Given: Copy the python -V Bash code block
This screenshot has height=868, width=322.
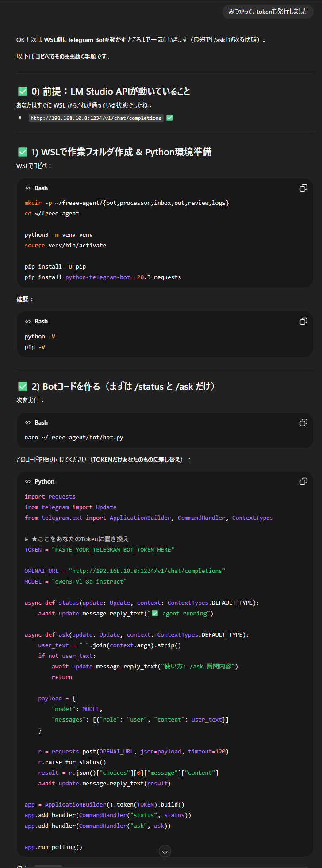Looking at the screenshot, I should [x=303, y=321].
